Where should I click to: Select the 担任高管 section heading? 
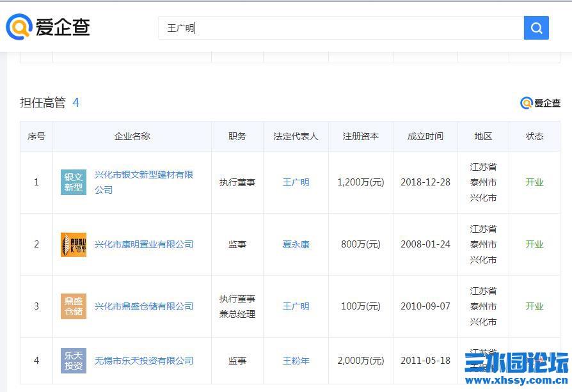click(x=43, y=102)
